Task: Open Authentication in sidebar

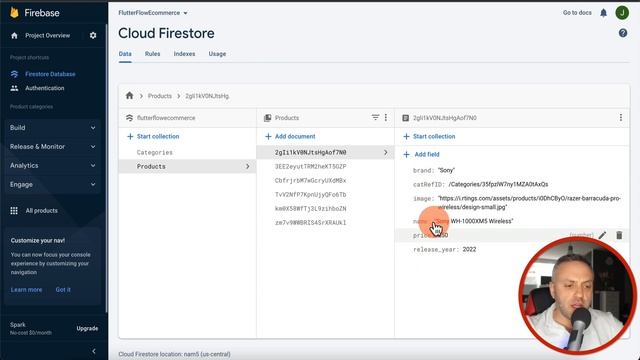Action: pyautogui.click(x=44, y=88)
